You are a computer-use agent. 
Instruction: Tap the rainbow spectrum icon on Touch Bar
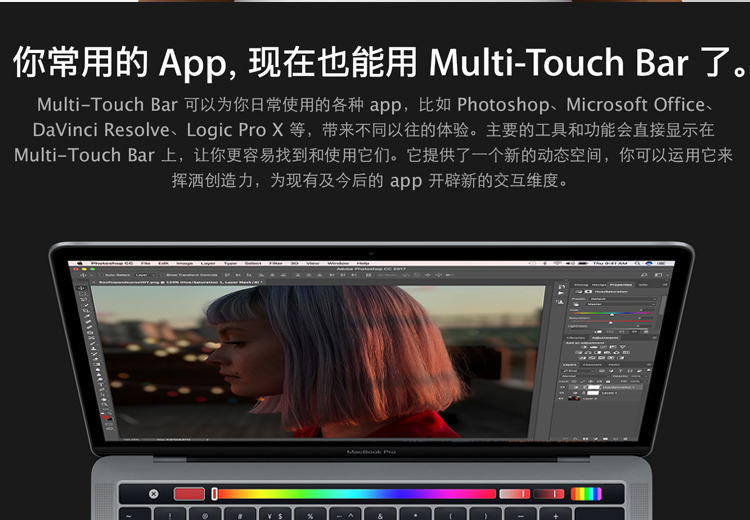[586, 494]
